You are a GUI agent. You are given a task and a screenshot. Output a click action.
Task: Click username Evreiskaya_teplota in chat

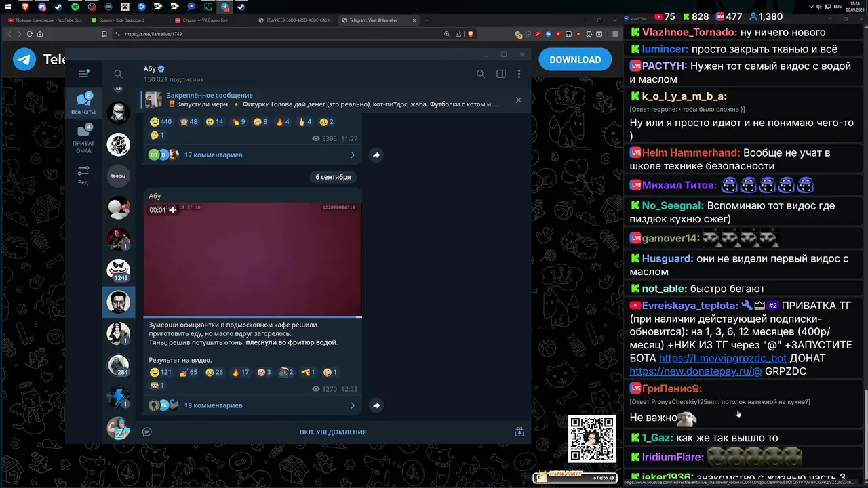pos(690,306)
